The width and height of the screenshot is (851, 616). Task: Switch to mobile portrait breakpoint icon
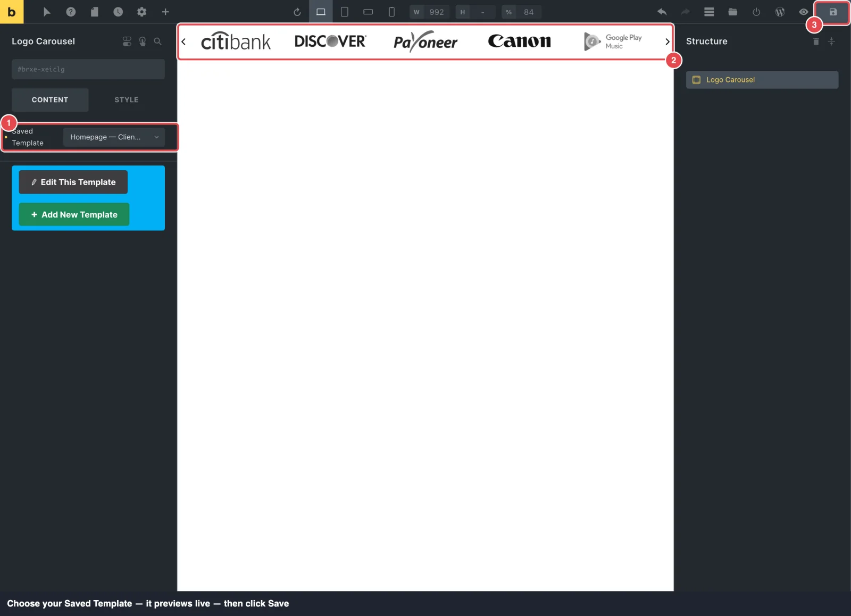[392, 12]
